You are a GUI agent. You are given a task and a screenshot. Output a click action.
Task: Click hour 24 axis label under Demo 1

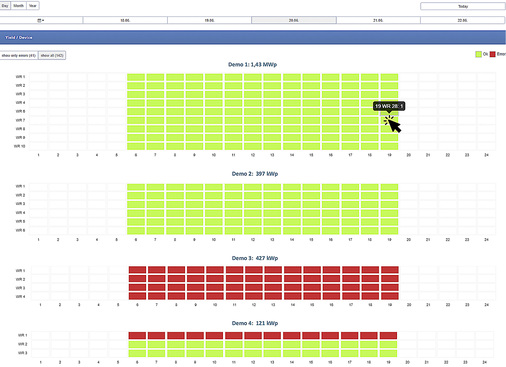486,155
